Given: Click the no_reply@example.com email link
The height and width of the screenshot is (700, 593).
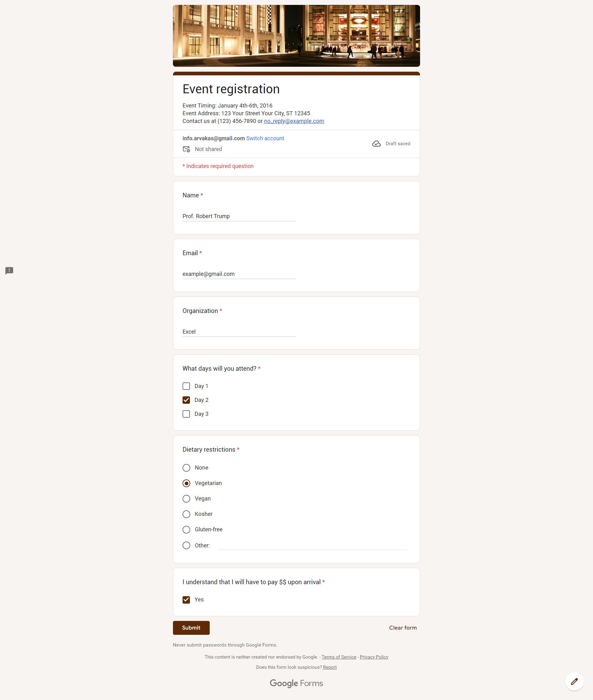Looking at the screenshot, I should coord(294,121).
